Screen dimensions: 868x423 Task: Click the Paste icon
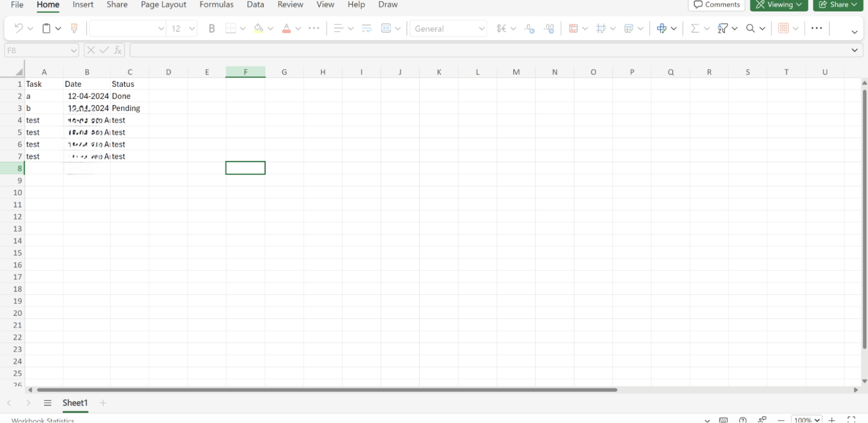pyautogui.click(x=47, y=28)
